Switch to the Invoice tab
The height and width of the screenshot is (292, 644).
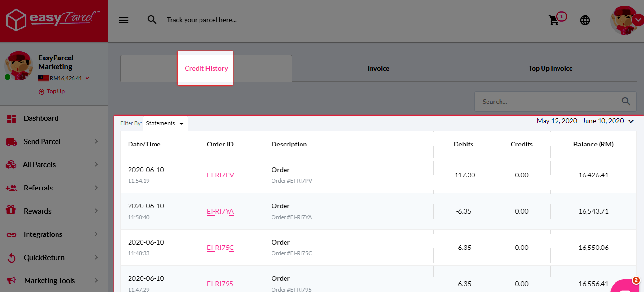tap(378, 68)
